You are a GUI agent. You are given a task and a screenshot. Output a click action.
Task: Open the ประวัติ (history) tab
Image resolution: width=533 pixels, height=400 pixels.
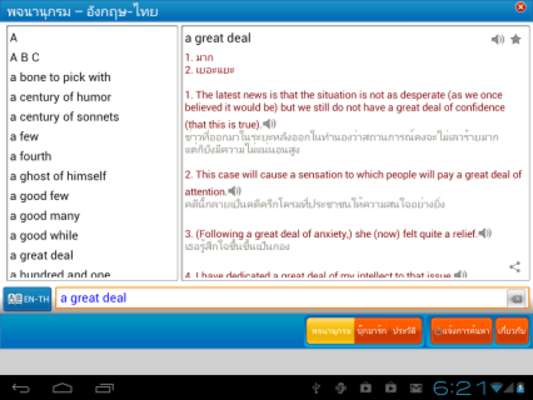pos(405,331)
